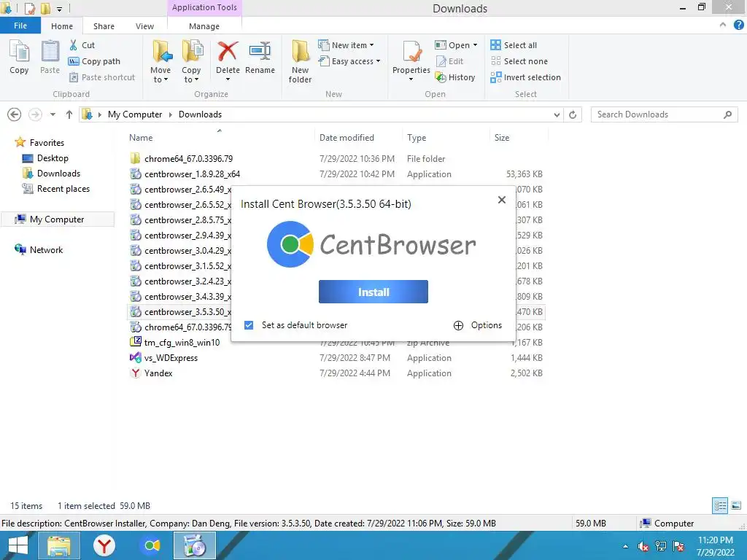Select the vs_WDExpress file
The height and width of the screenshot is (560, 747).
click(171, 357)
